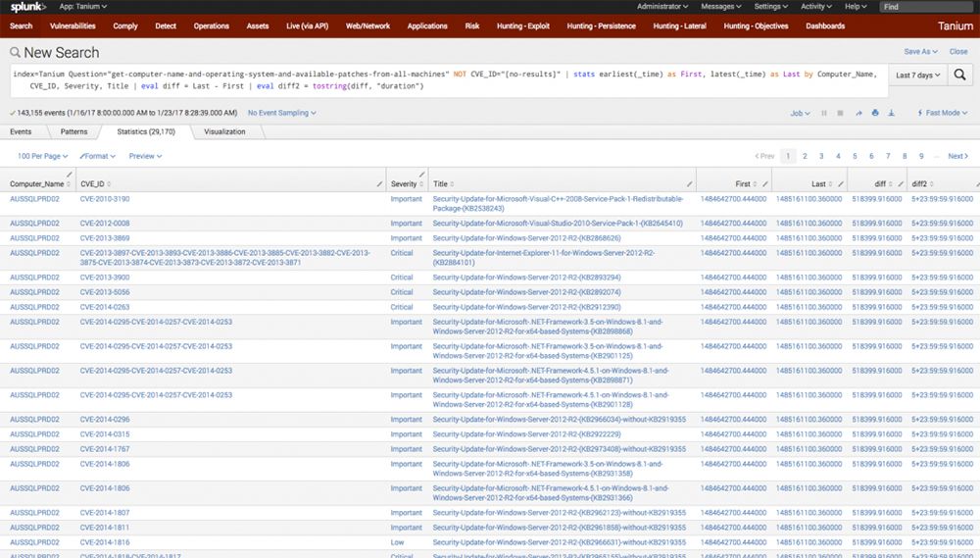The height and width of the screenshot is (558, 980).
Task: Switch to the Visualization tab
Action: click(x=225, y=132)
